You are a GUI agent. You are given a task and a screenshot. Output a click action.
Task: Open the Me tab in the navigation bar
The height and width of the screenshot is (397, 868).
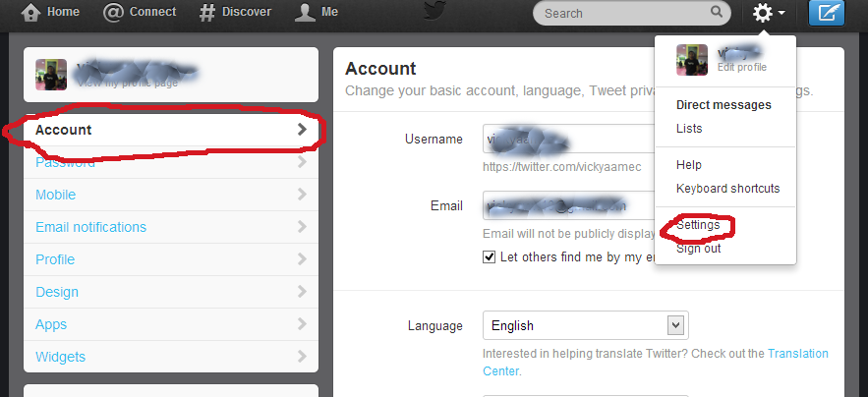[x=317, y=12]
